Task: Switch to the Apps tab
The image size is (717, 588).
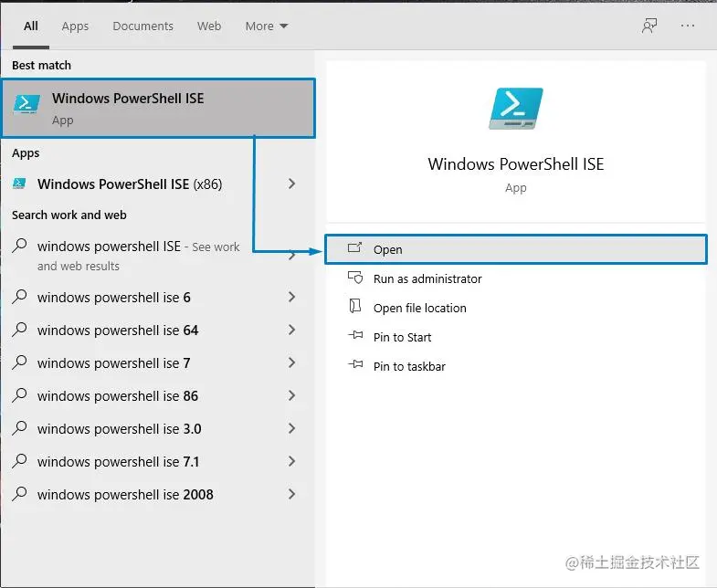Action: coord(75,26)
